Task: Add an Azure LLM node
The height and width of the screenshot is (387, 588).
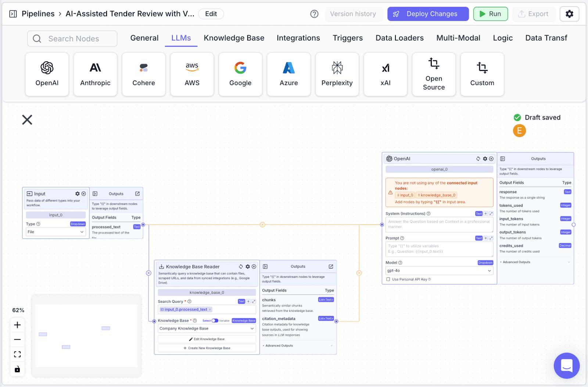Action: 289,74
